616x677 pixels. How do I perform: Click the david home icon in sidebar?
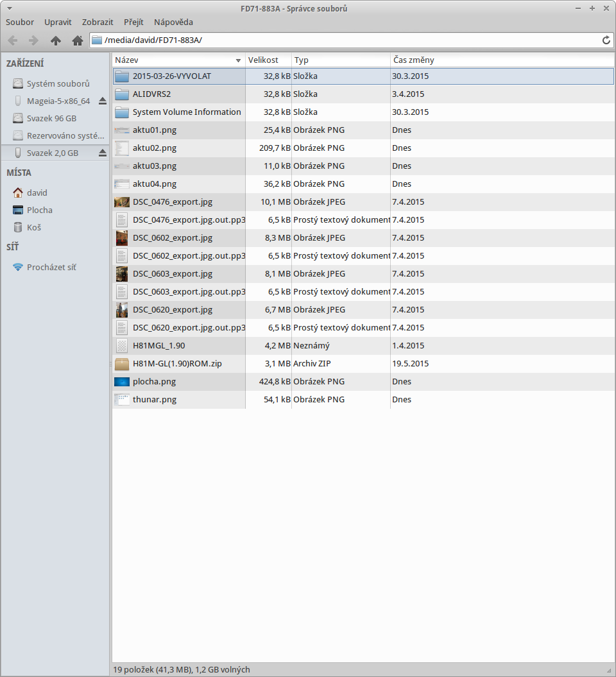pos(18,193)
